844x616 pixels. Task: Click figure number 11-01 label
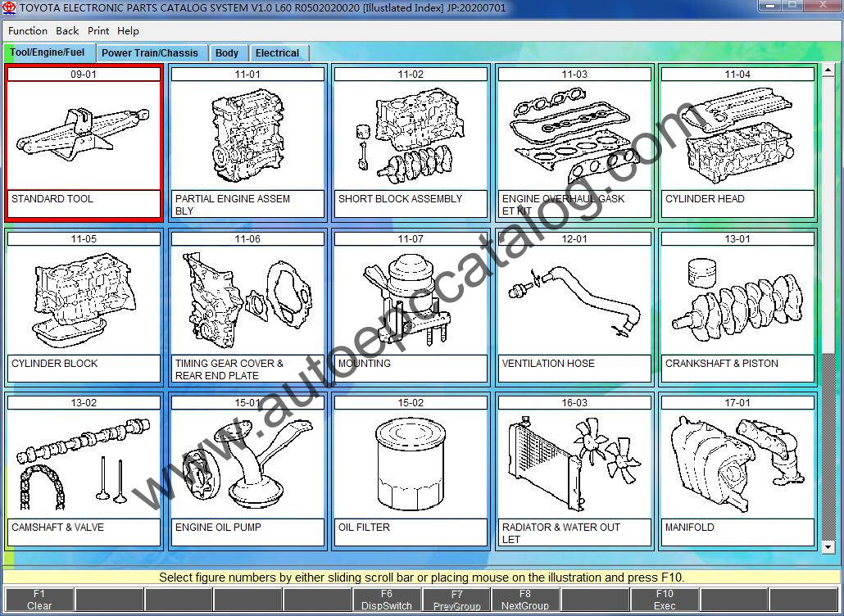[247, 75]
